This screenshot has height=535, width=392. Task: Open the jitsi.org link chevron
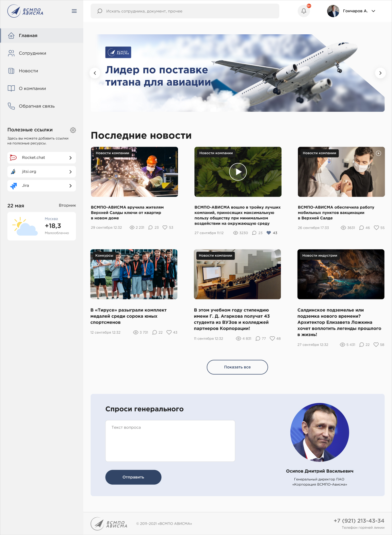point(70,172)
